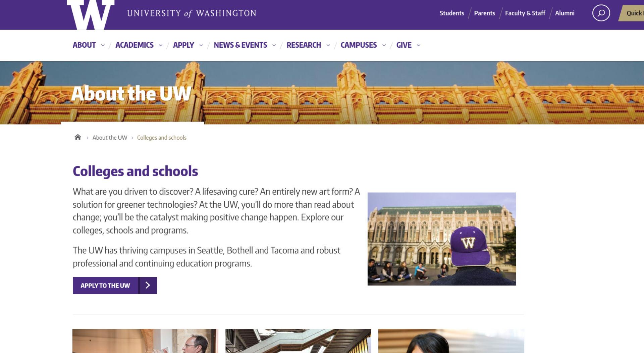Expand the About menu chevron
Image resolution: width=644 pixels, height=353 pixels.
point(103,45)
